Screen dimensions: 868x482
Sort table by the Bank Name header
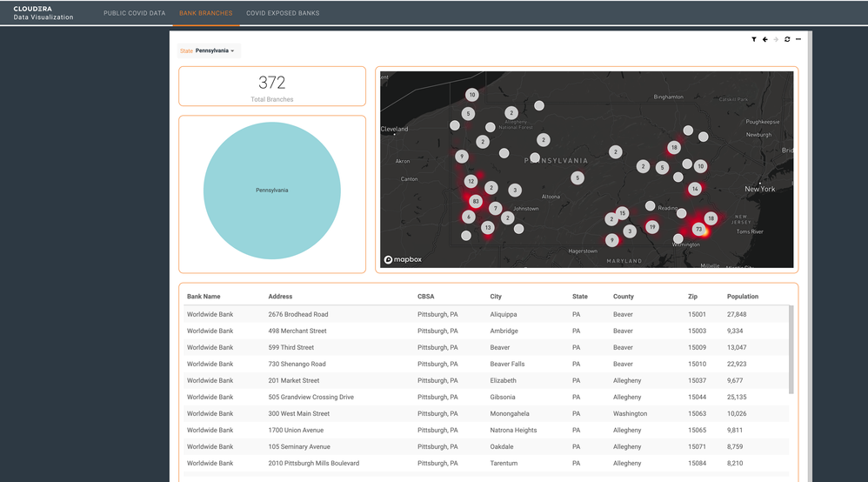[x=204, y=297]
